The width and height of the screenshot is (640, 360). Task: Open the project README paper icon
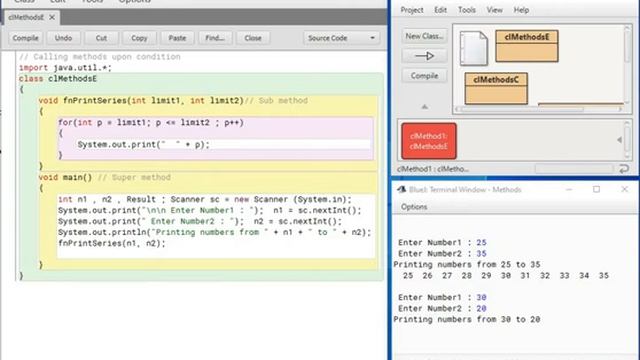click(x=473, y=49)
